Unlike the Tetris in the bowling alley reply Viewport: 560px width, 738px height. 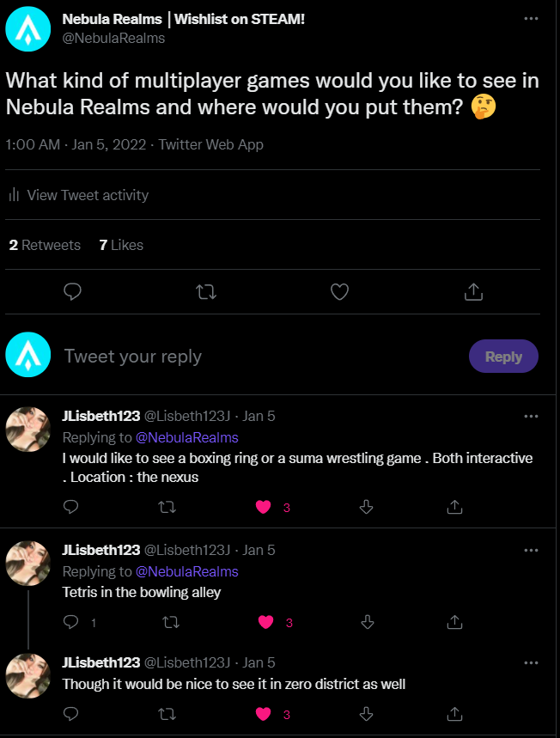tap(266, 622)
